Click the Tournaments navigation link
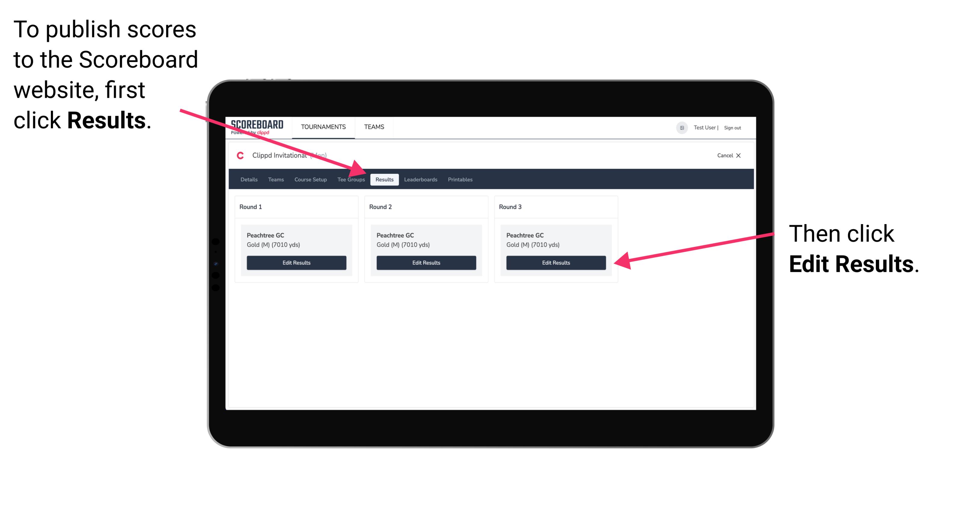This screenshot has height=527, width=980. click(322, 127)
